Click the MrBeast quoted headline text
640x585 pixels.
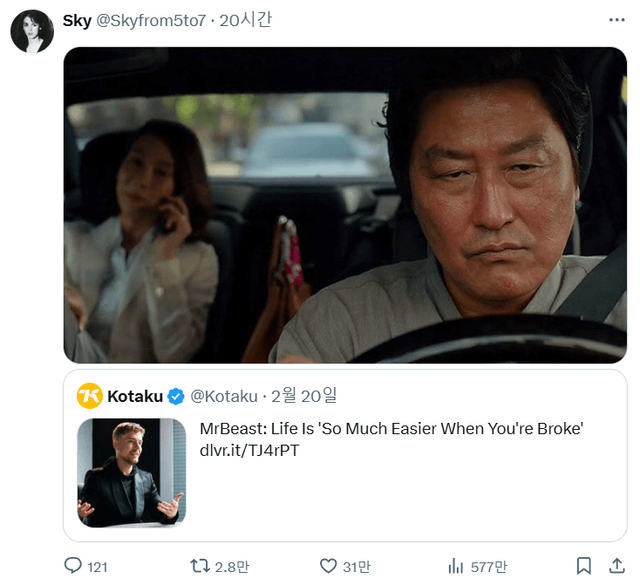tap(391, 429)
